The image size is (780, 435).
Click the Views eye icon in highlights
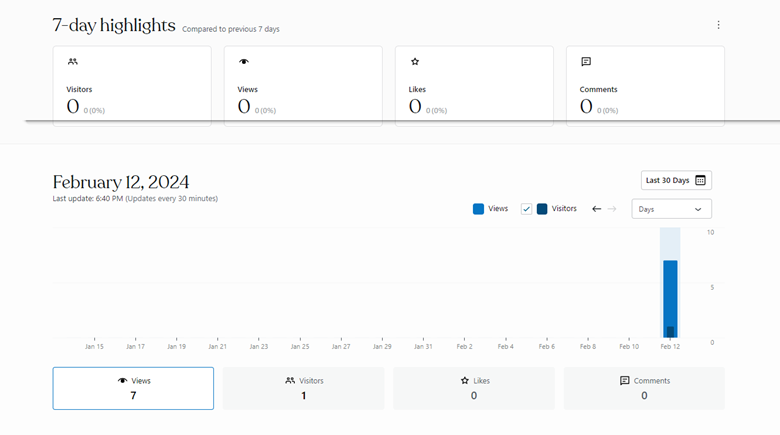coord(244,62)
